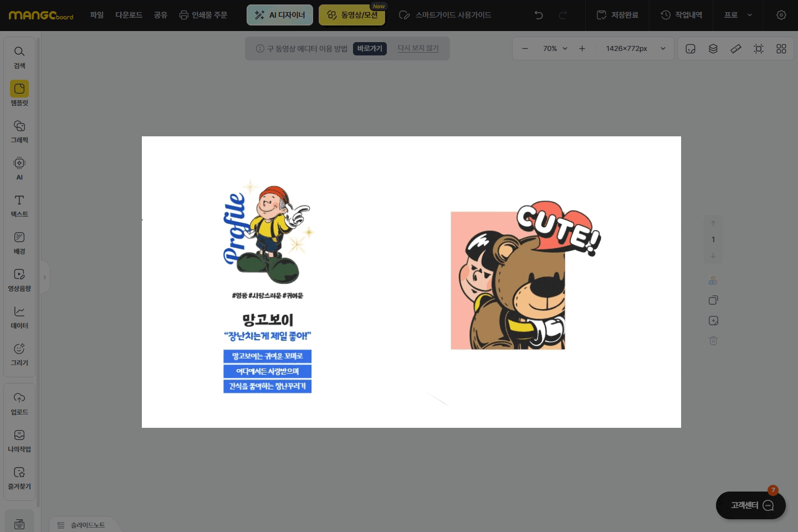Click the zoom-in plus button

tap(582, 49)
